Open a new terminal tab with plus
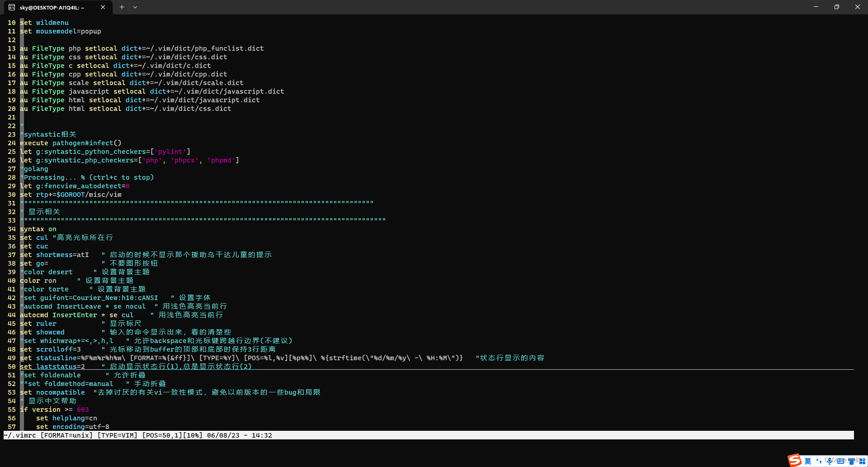 tap(122, 7)
